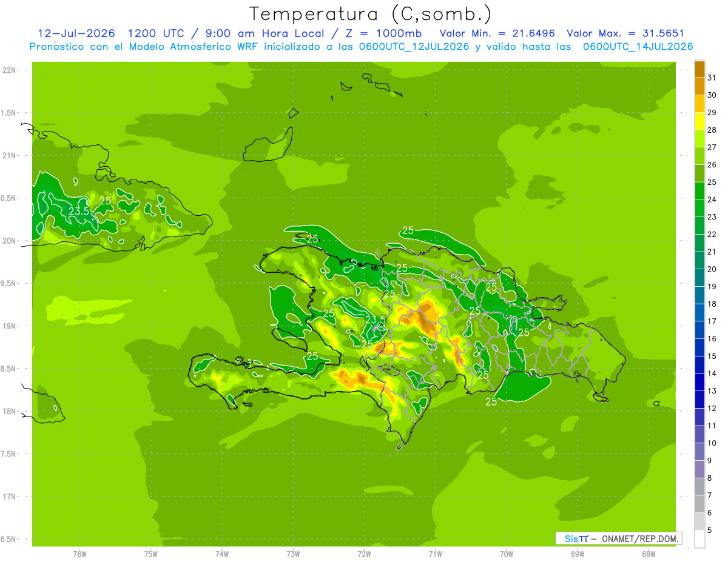728x562 pixels.
Task: Click the '75W' longitude axis label
Action: tap(151, 554)
